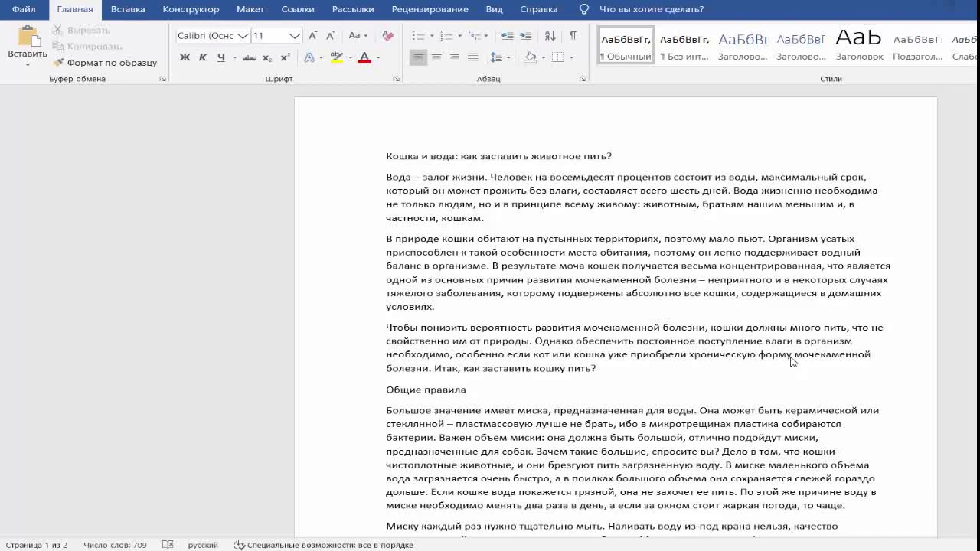Viewport: 980px width, 551px height.
Task: Expand the bulleted list dropdown arrow
Action: [x=432, y=36]
